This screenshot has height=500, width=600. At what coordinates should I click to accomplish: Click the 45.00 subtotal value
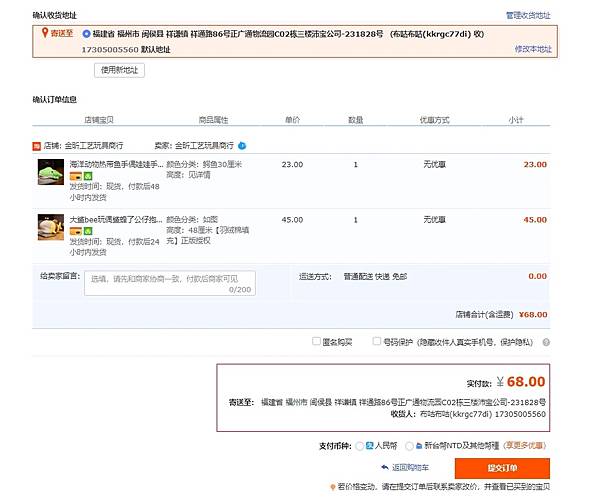coord(535,220)
